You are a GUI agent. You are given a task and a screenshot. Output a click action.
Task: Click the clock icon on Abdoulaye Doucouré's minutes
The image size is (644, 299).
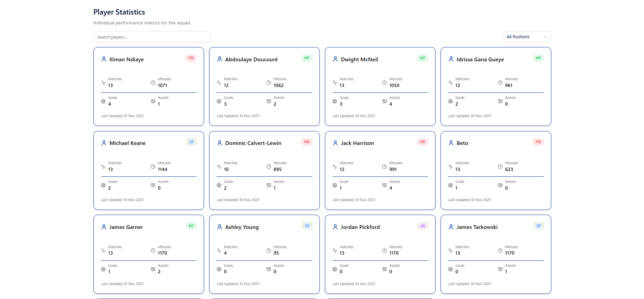(269, 83)
